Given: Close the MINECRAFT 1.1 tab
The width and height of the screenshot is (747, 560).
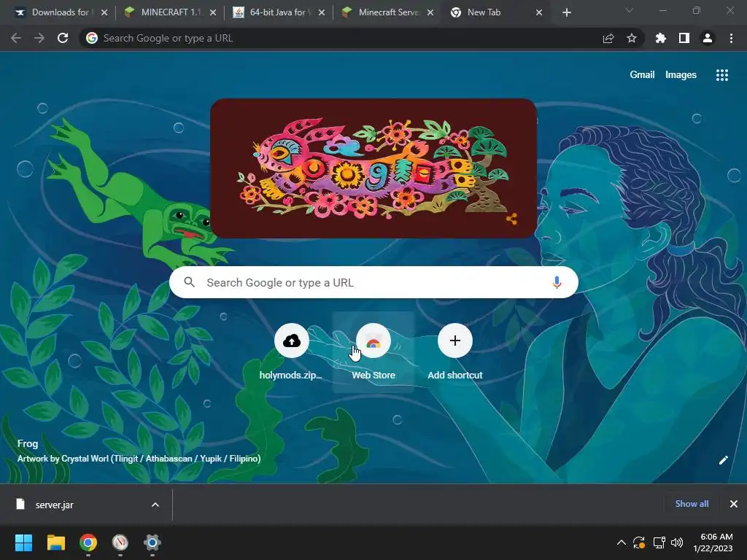Looking at the screenshot, I should click(213, 12).
